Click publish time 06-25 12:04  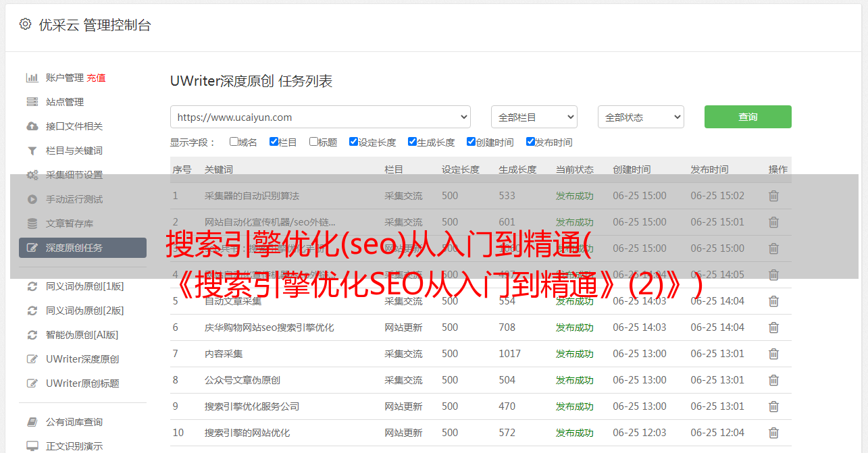coord(717,433)
